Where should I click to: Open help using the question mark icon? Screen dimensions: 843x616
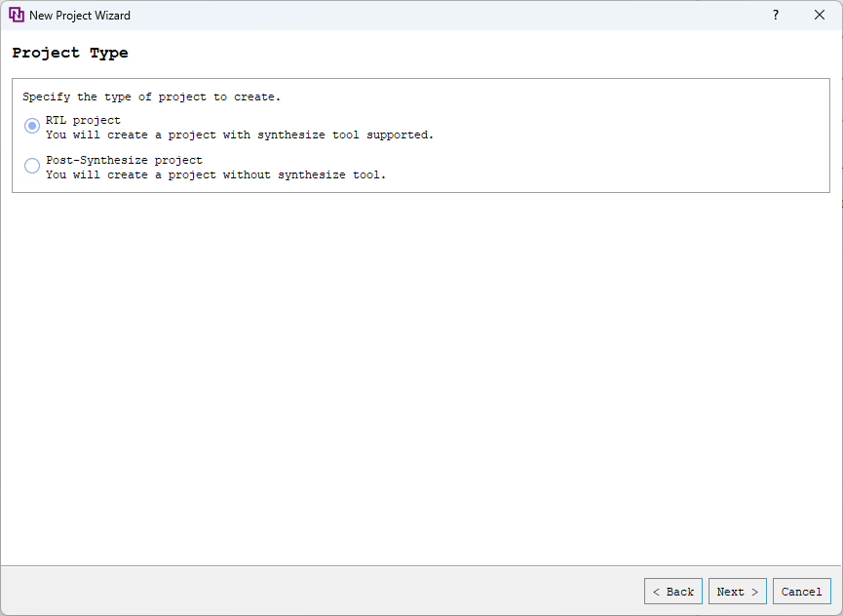coord(775,15)
